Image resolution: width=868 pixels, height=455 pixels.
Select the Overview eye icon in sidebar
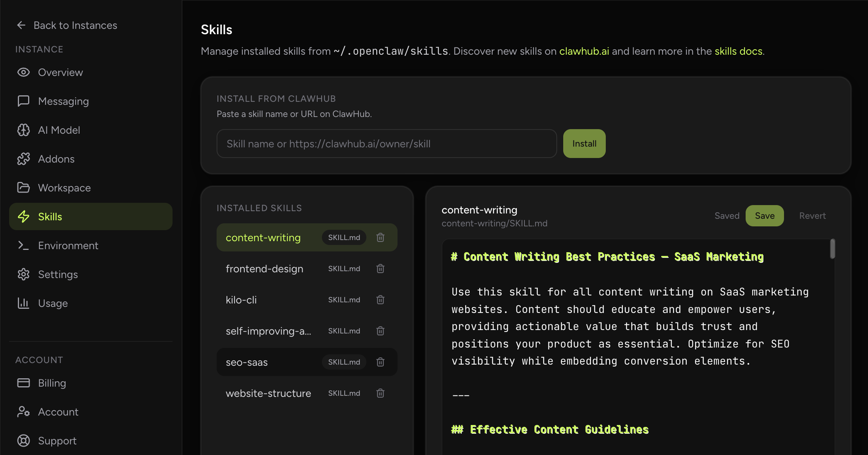coord(24,72)
